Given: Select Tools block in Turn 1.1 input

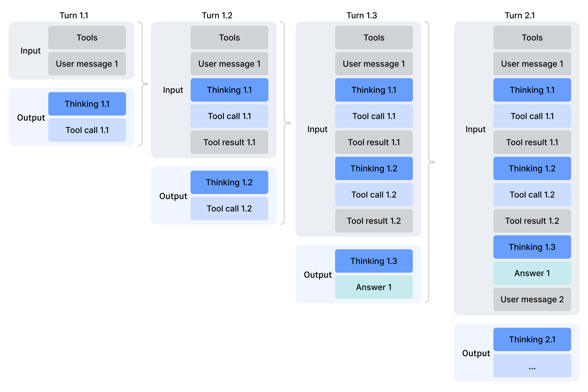Looking at the screenshot, I should tap(87, 38).
